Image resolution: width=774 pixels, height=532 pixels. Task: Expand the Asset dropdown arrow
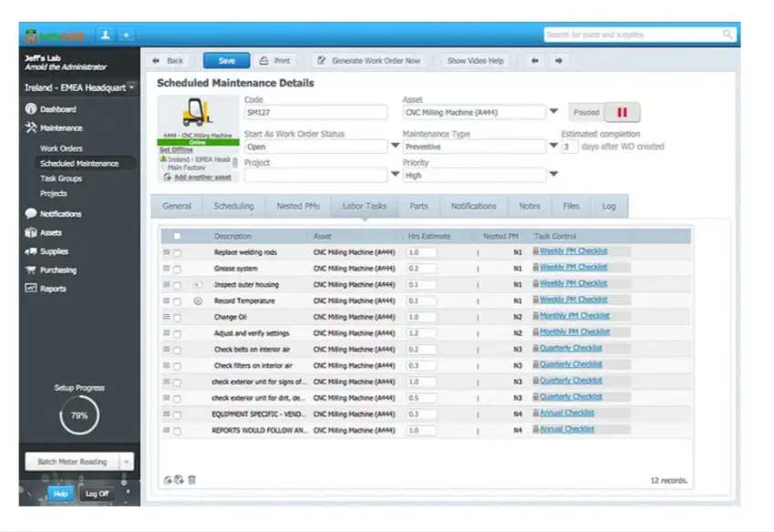pos(554,111)
